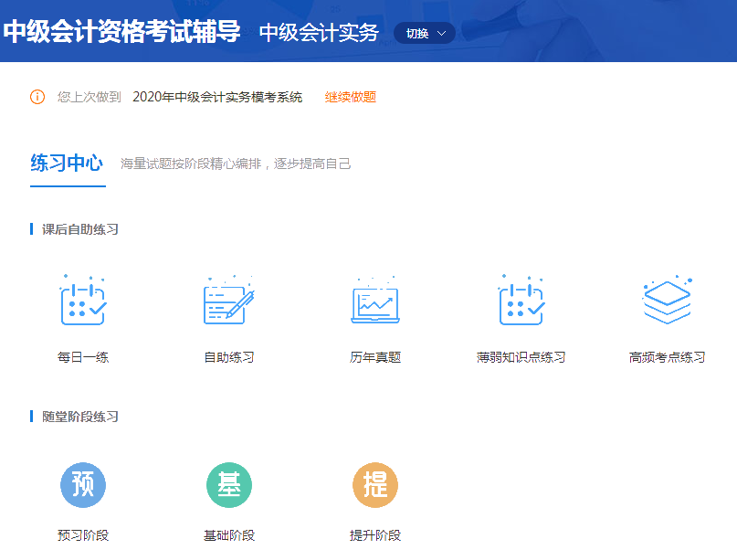Click the circular info notice icon

[x=35, y=96]
